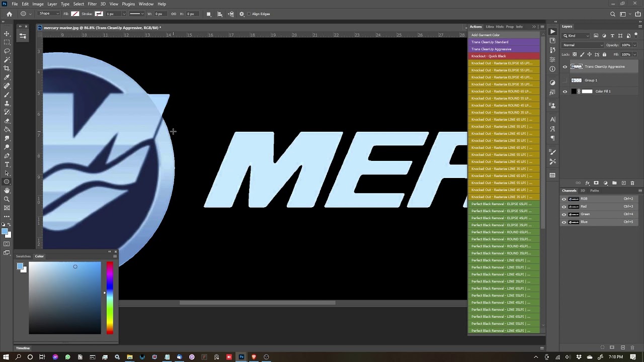Select the Clone Stamp tool

tap(7, 104)
